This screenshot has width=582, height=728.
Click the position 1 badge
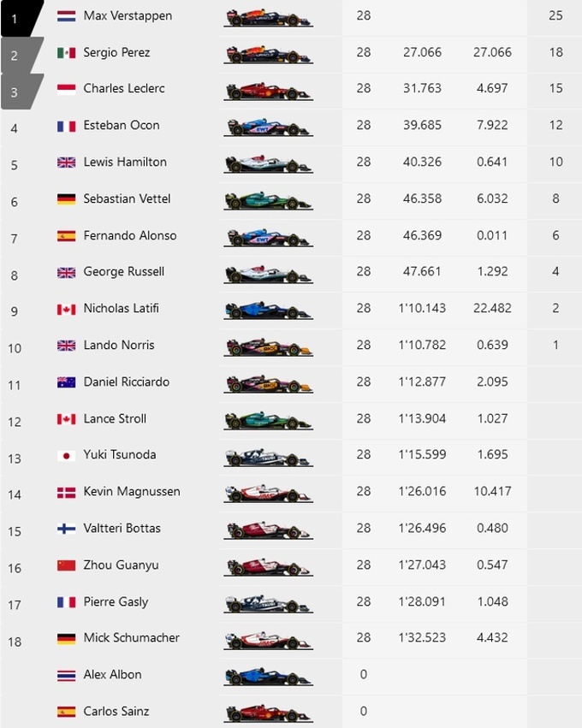pos(15,17)
